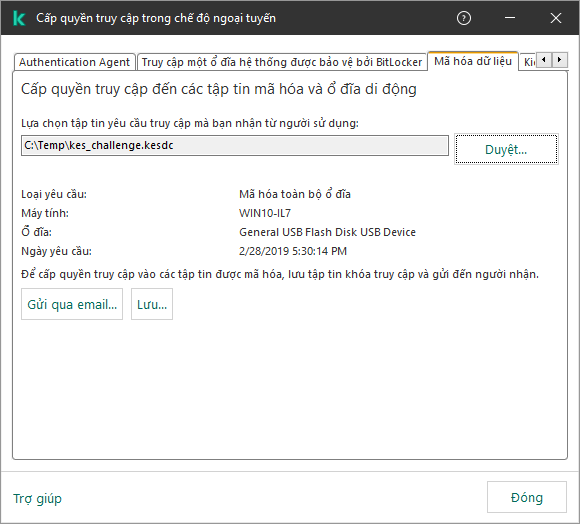Select the Mã hóa dữ liệu tab
This screenshot has height=524, width=580.
(x=473, y=61)
